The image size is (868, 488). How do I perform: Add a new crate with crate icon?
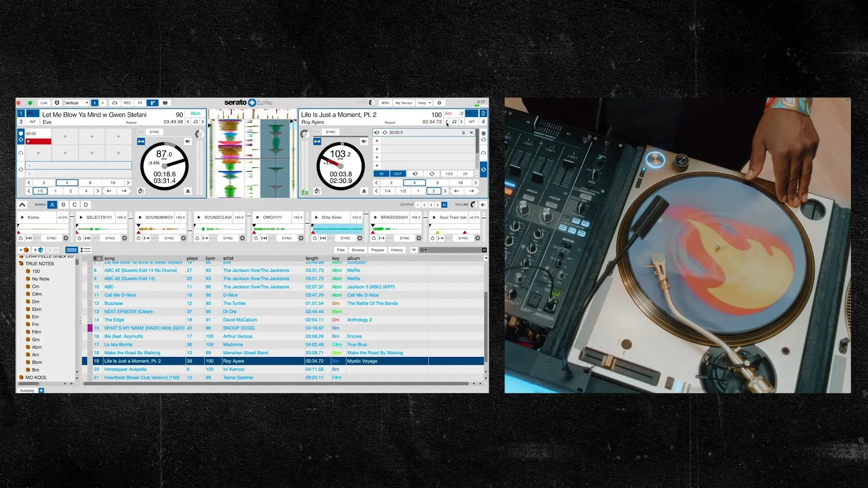24,250
